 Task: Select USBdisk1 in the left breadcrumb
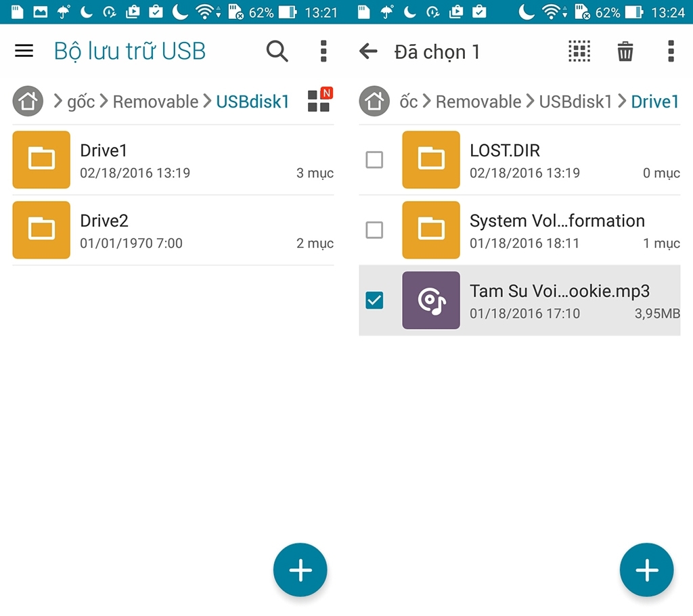252,102
